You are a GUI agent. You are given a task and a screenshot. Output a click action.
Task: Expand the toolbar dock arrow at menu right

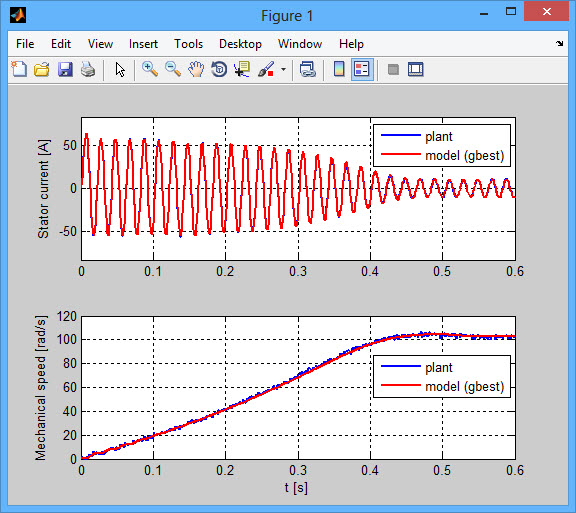[x=559, y=44]
